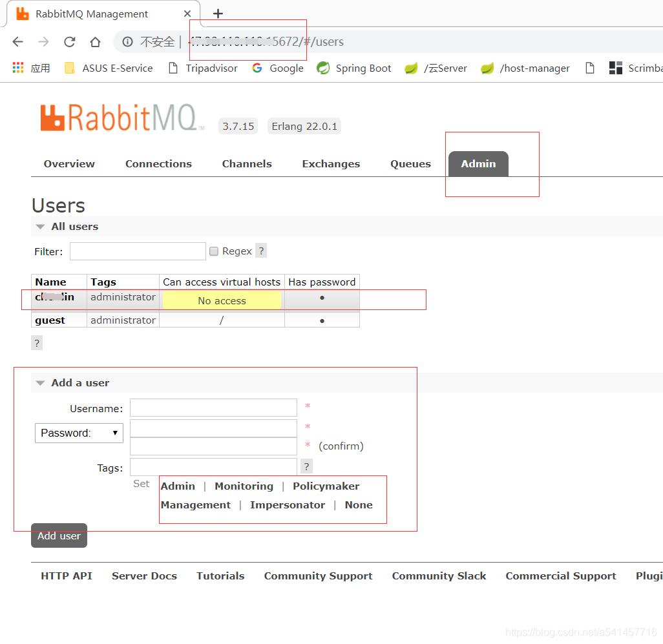663x644 pixels.
Task: Click the browser back arrow
Action: coord(17,42)
